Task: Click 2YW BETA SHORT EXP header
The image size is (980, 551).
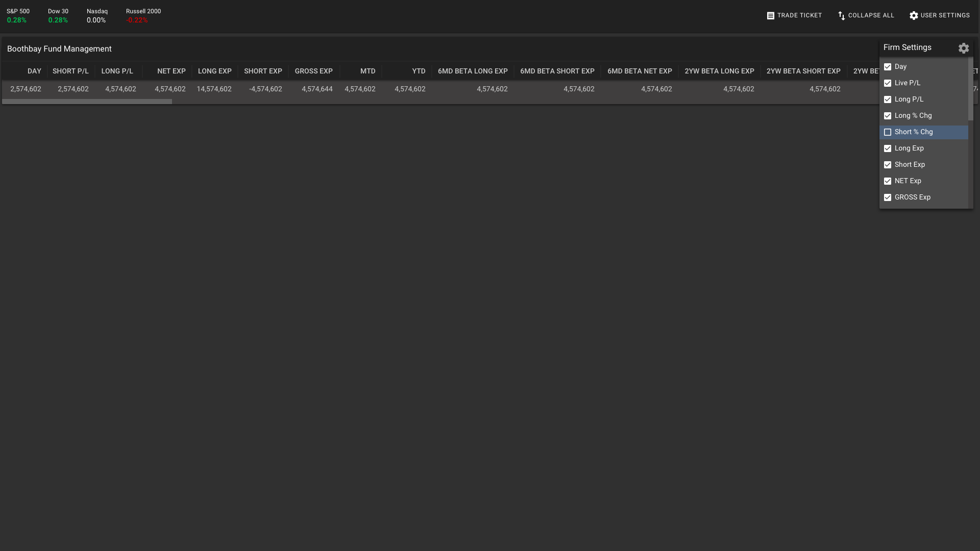Action: point(803,71)
